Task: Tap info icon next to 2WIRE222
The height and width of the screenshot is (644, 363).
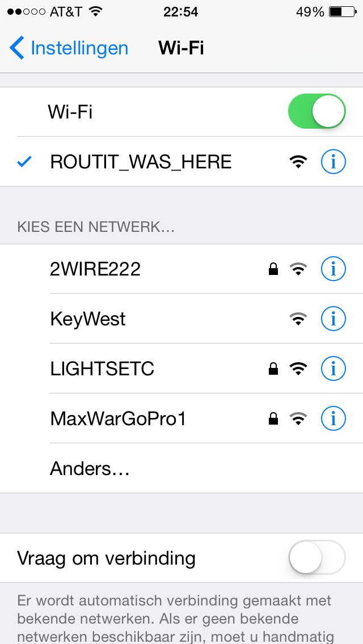Action: (x=333, y=269)
